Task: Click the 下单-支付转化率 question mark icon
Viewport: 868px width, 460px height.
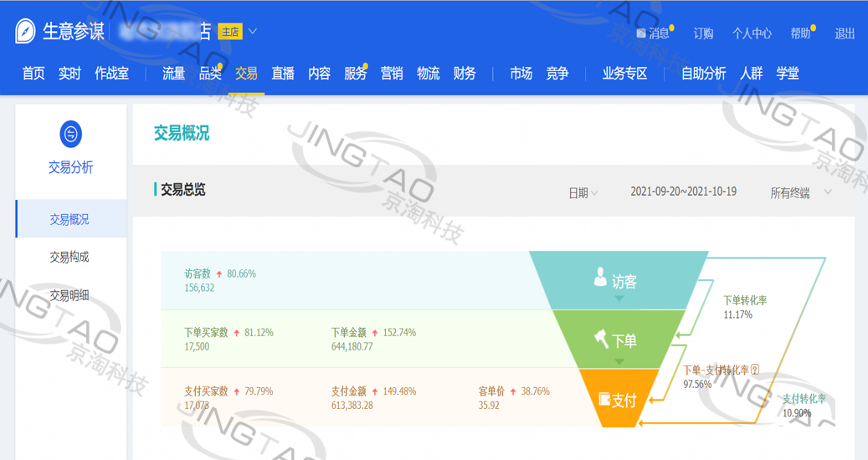Action: tap(755, 370)
